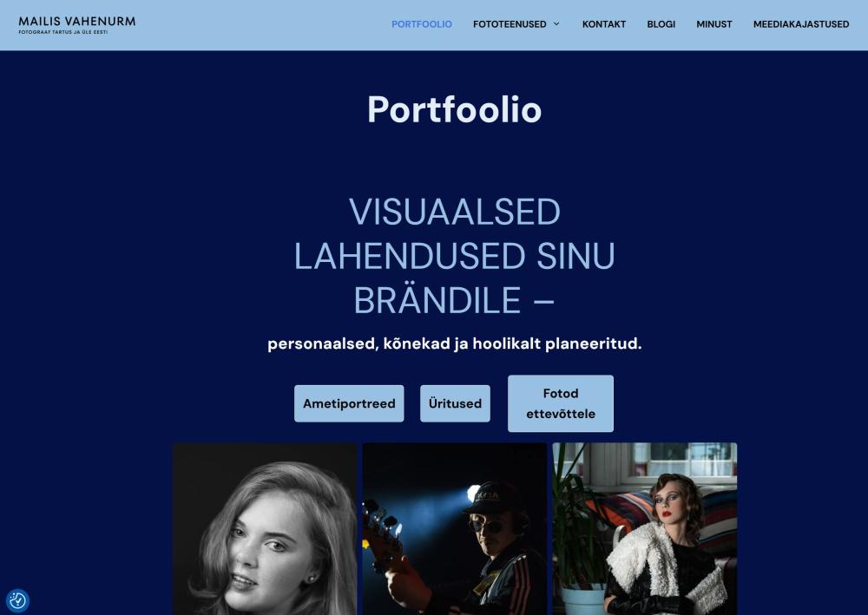The image size is (868, 615).
Task: Navigate to the Minust page
Action: 714,24
